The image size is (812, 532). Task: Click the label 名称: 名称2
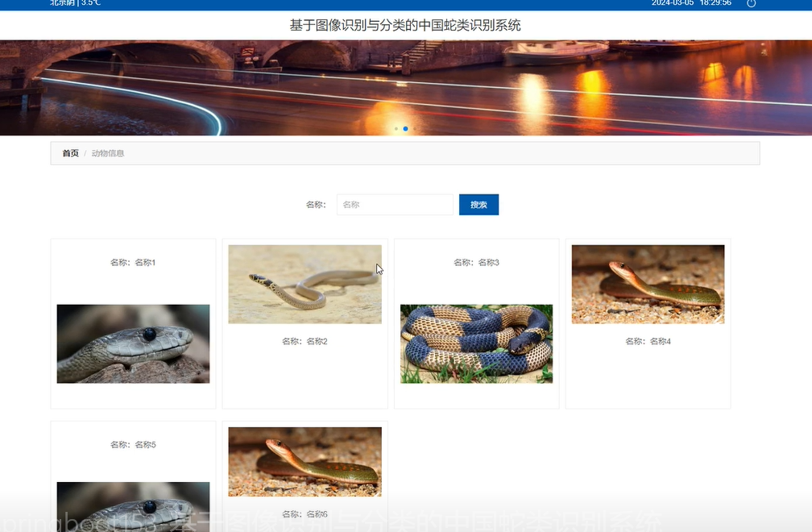pyautogui.click(x=304, y=342)
